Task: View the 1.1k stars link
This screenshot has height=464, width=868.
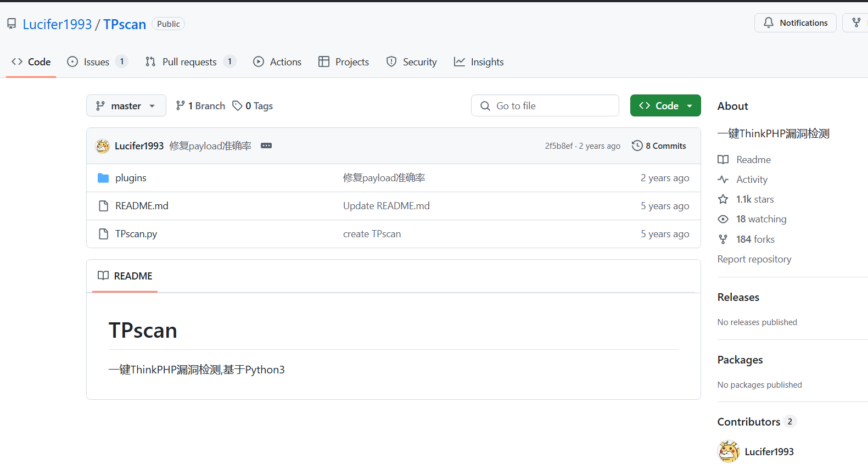Action: [x=746, y=199]
